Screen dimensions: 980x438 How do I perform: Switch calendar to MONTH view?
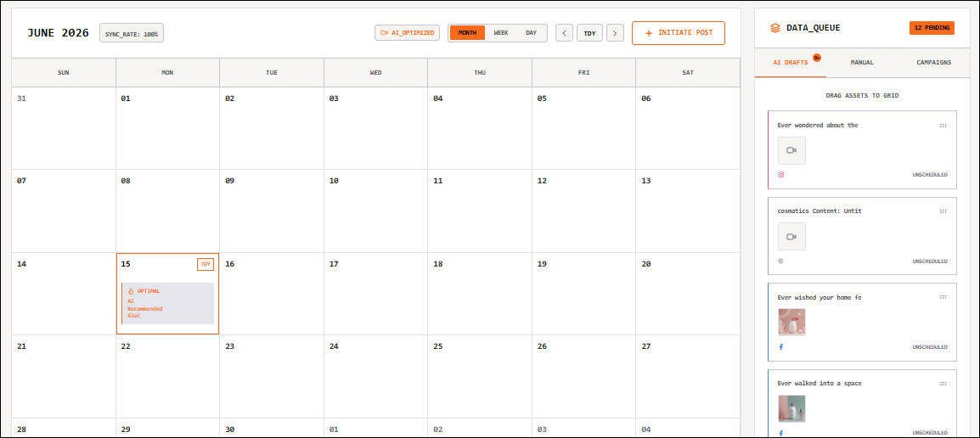pyautogui.click(x=468, y=32)
